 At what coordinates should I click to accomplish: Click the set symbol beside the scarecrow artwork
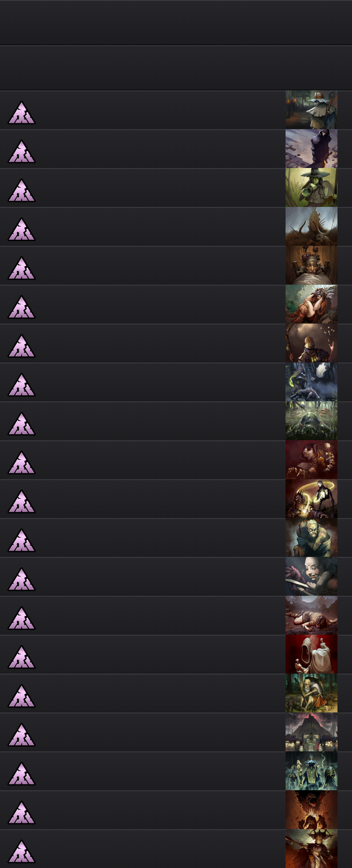tap(21, 113)
